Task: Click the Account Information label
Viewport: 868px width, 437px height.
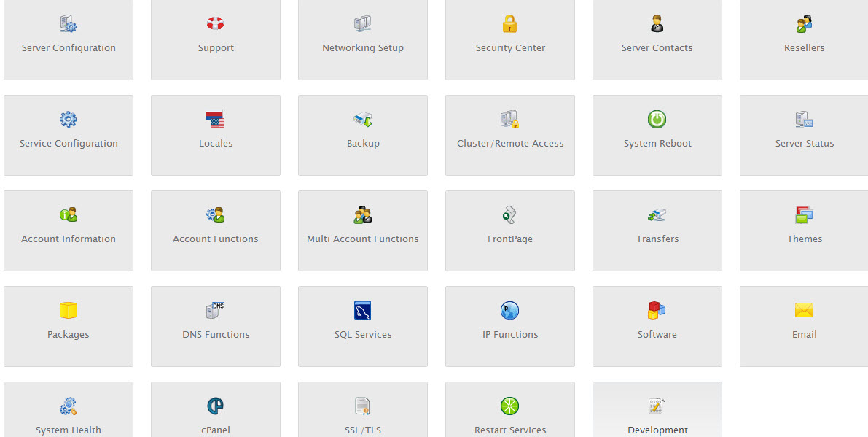Action: (69, 239)
